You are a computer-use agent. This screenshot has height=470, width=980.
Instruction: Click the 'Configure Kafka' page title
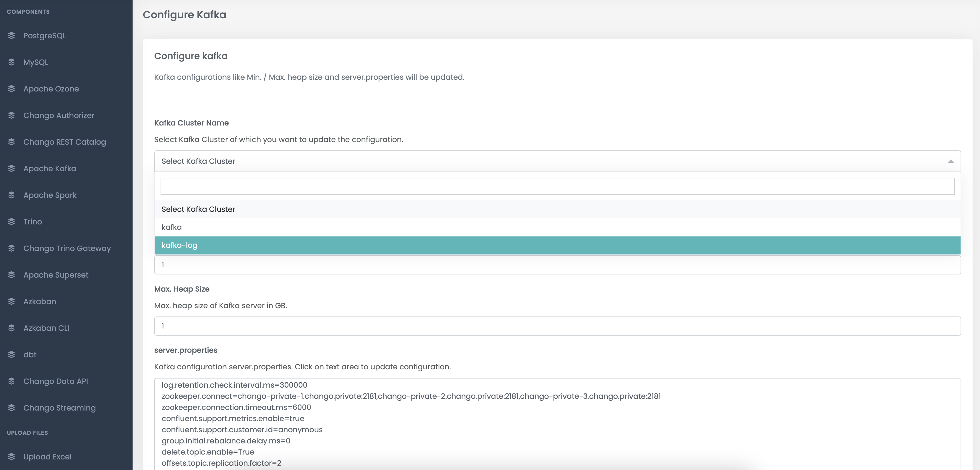click(x=184, y=15)
